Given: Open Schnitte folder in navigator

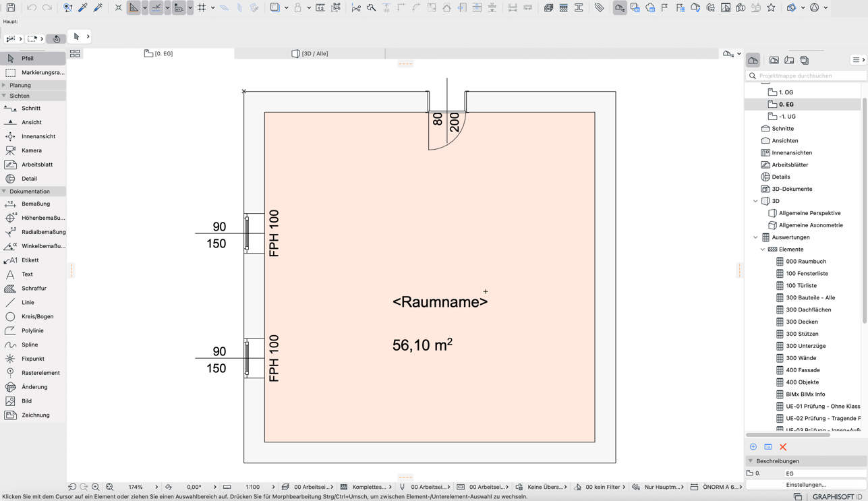Looking at the screenshot, I should click(782, 129).
